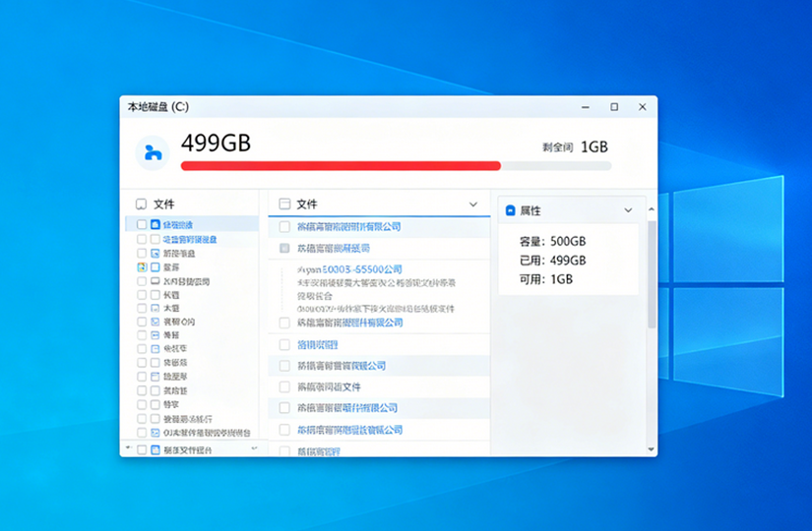Viewport: 812px width, 531px height.
Task: Select the monitor icon in the left tree
Action: (x=155, y=281)
